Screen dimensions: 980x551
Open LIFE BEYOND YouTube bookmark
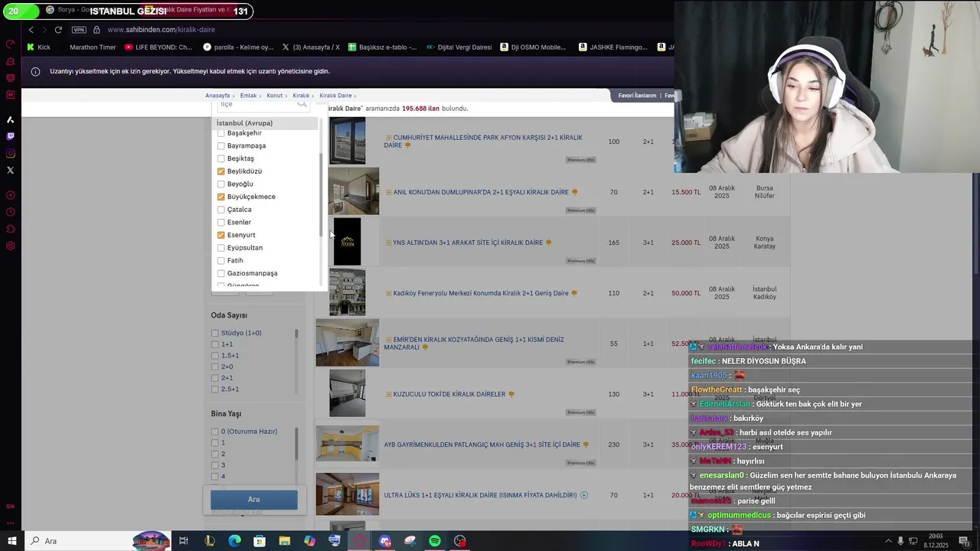158,47
